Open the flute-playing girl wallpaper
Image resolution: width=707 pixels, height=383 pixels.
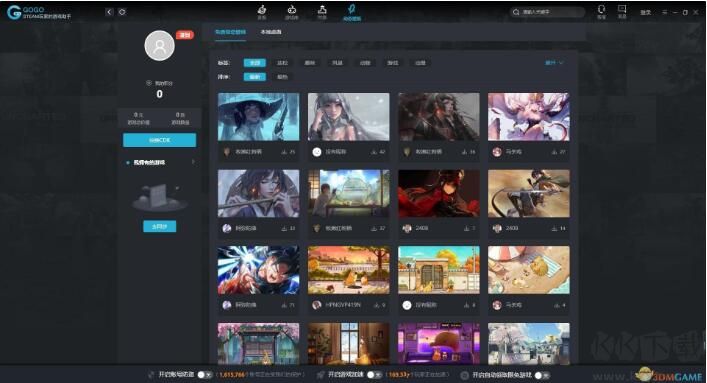[x=258, y=194]
